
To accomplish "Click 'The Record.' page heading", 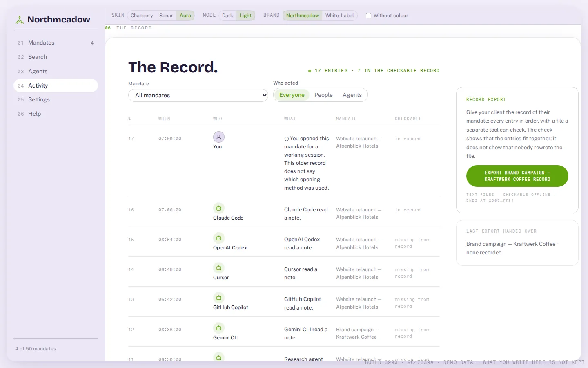I will [173, 67].
